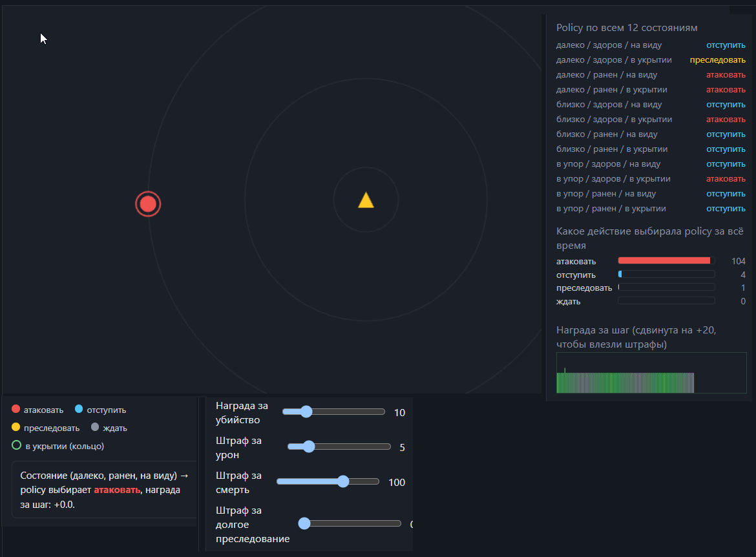Click the 'близко / ранен / на виду' state label

point(607,134)
